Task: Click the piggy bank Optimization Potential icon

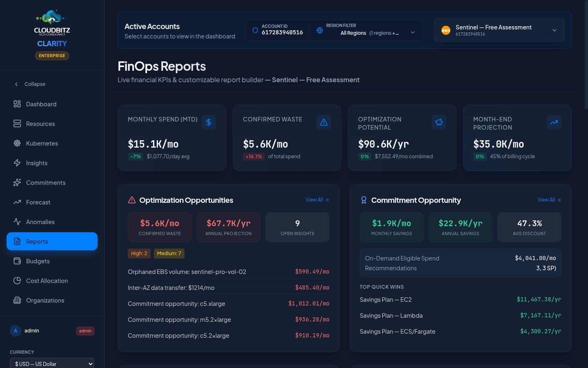Action: pos(439,122)
